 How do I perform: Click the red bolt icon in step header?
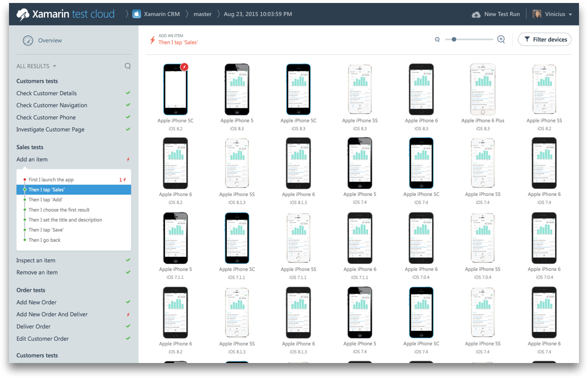(x=152, y=40)
